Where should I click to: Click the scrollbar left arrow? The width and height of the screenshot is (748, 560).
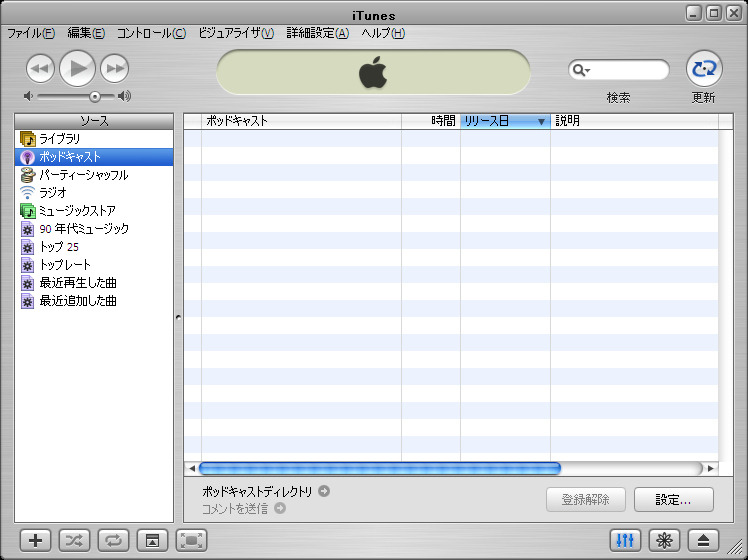[192, 468]
